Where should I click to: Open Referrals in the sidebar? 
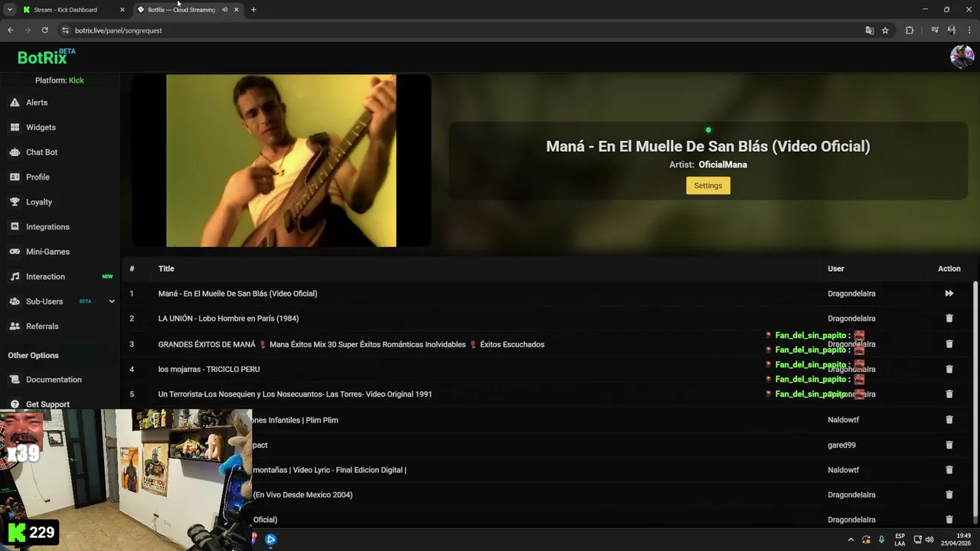[x=42, y=326]
